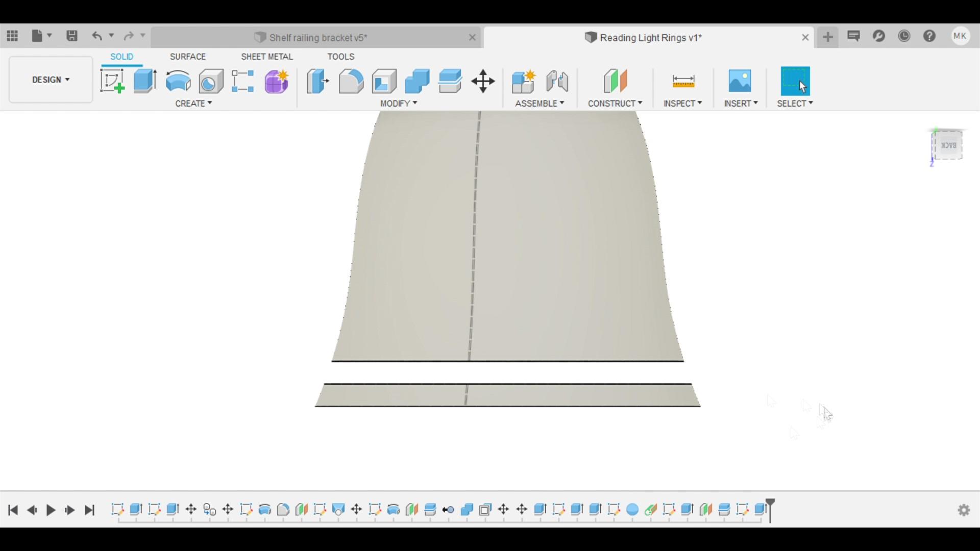Open the Revolve tool
Viewport: 980px width, 551px height.
178,81
